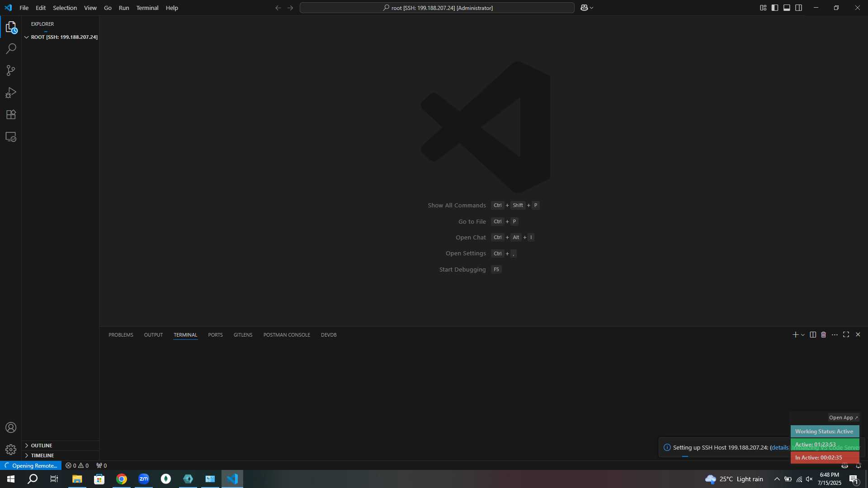Open the Copilot dropdown chevron in title bar
This screenshot has height=488, width=868.
[591, 8]
